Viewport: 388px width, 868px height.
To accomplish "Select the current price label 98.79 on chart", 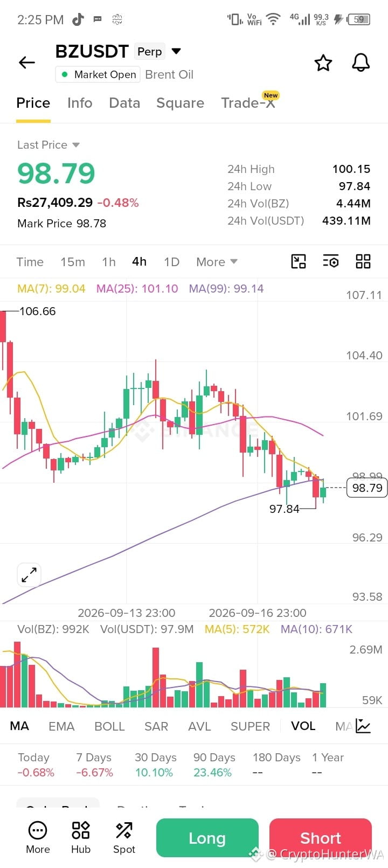I will pyautogui.click(x=367, y=488).
